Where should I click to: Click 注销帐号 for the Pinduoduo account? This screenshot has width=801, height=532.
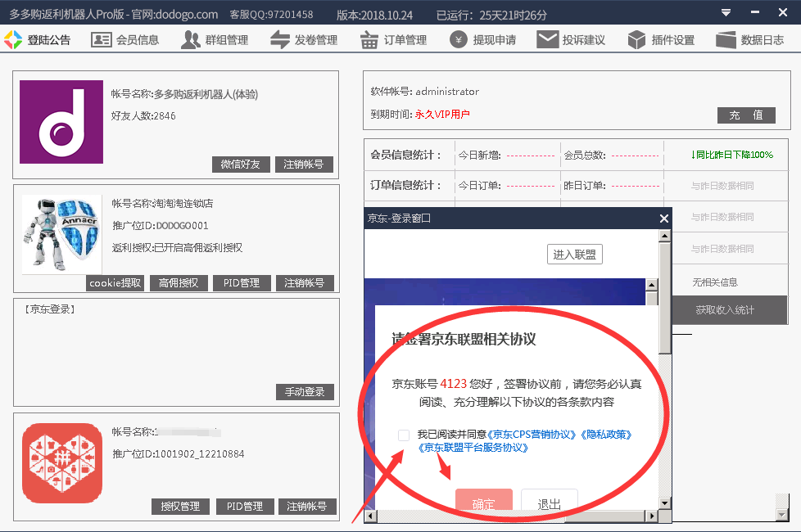[x=307, y=507]
